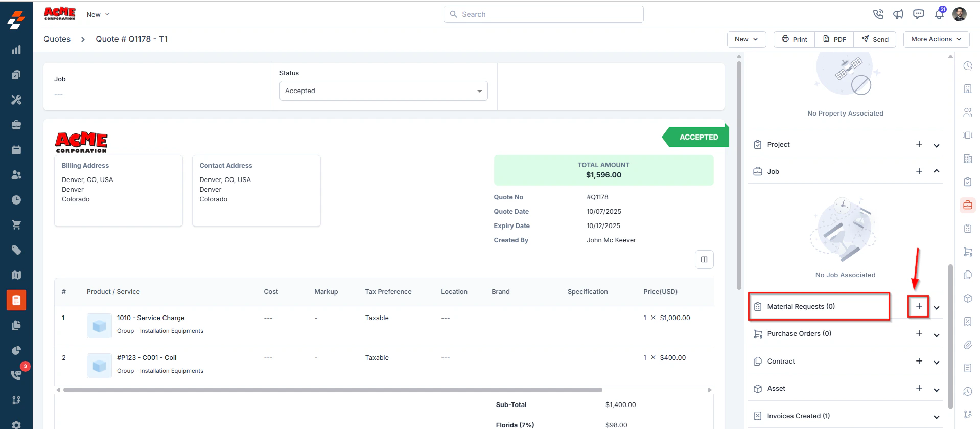Viewport: 980px width, 429px height.
Task: Click the Service Charge product thumbnail
Action: pyautogui.click(x=99, y=326)
